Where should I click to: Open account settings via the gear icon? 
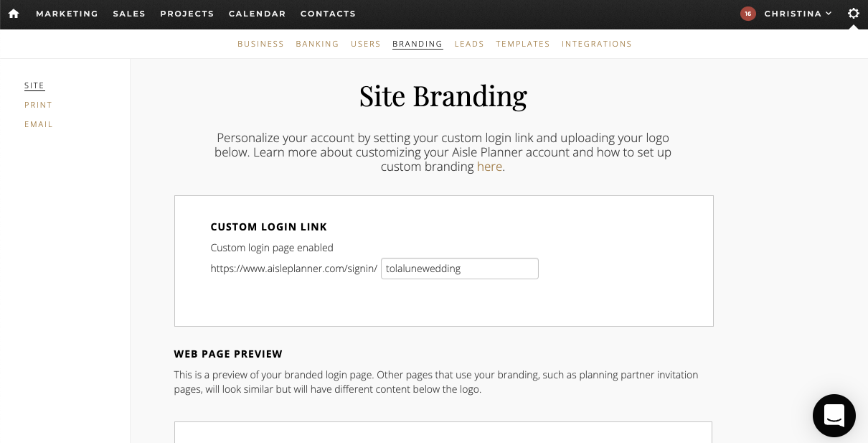(853, 13)
